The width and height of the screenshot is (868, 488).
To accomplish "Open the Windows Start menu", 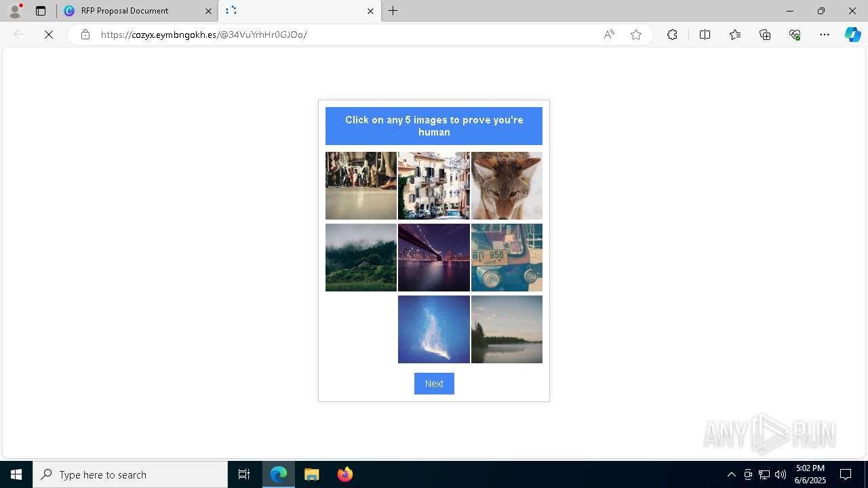I will tap(16, 474).
